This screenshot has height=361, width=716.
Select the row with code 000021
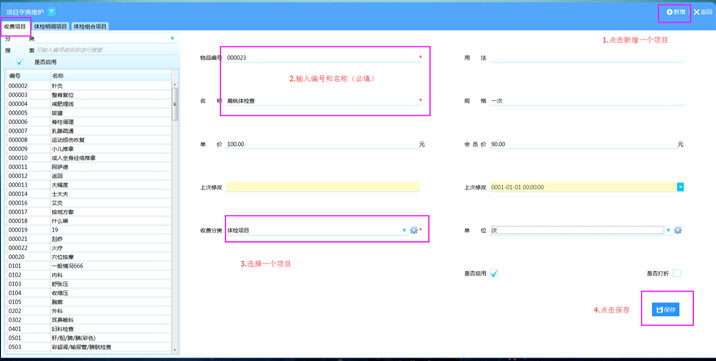click(x=89, y=239)
